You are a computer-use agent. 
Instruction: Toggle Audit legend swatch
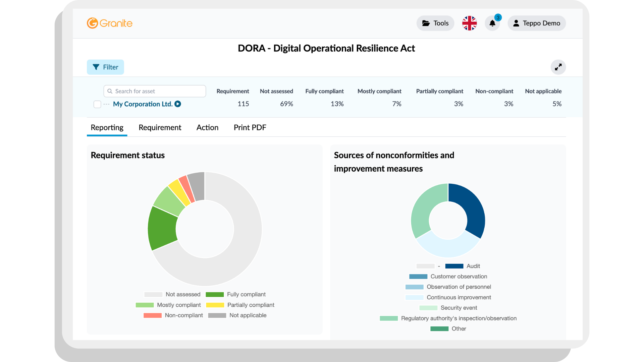click(454, 266)
